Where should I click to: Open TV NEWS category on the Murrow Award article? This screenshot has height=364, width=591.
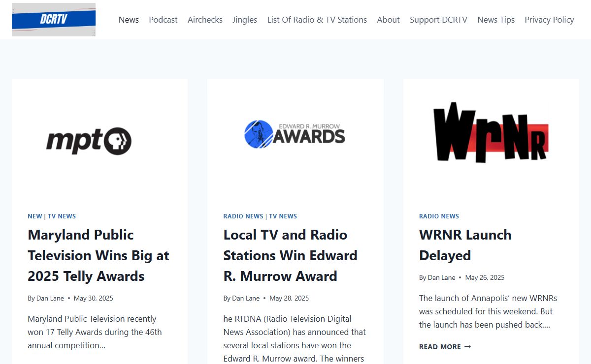(x=283, y=216)
